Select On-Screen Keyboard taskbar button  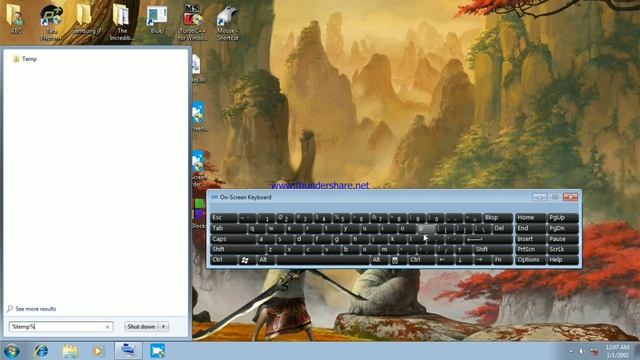(128, 351)
